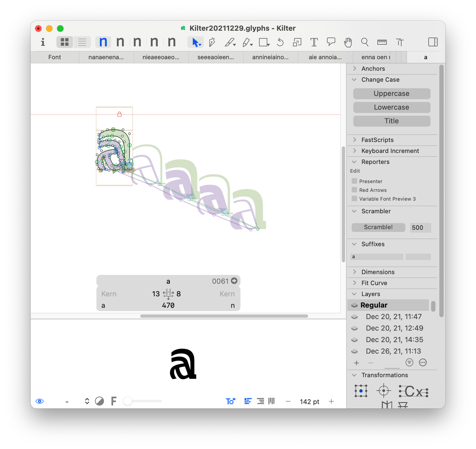Click the preview slider knob
This screenshot has width=476, height=449.
[x=128, y=401]
